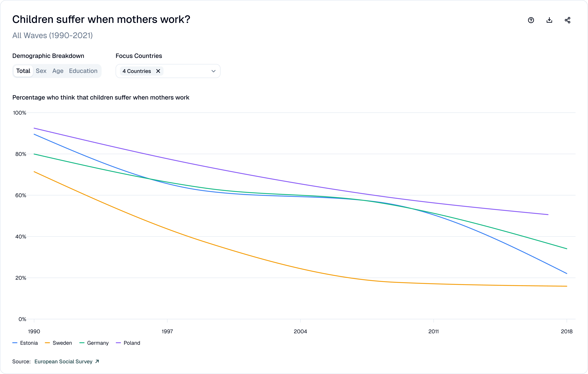
Task: Switch to the Sex breakdown tab
Action: (41, 71)
